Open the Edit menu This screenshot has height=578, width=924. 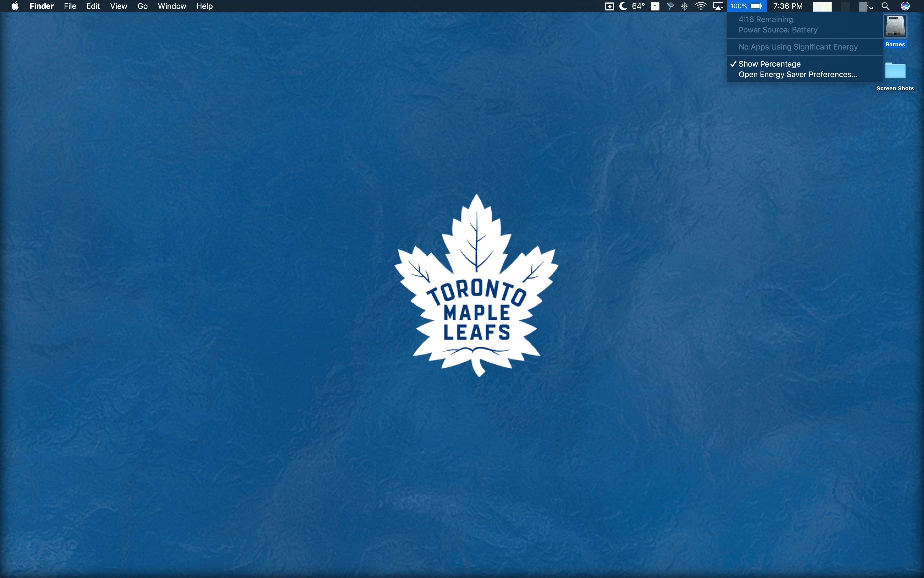coord(93,6)
